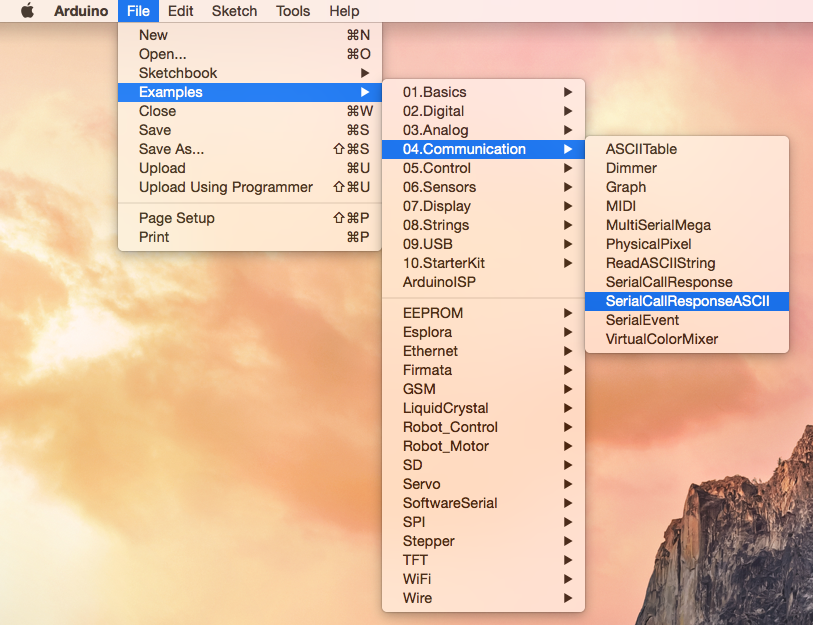Expand the 08.Strings examples submenu
Image resolution: width=813 pixels, height=625 pixels.
pos(483,225)
